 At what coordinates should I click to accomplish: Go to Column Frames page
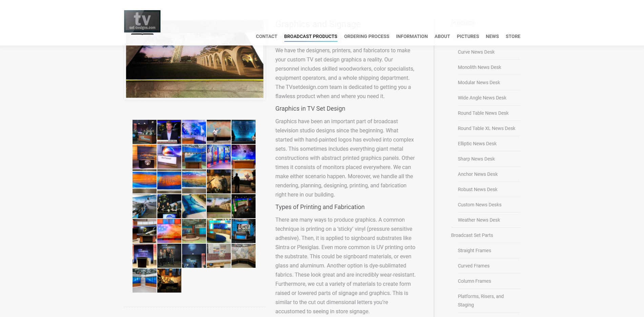click(474, 281)
